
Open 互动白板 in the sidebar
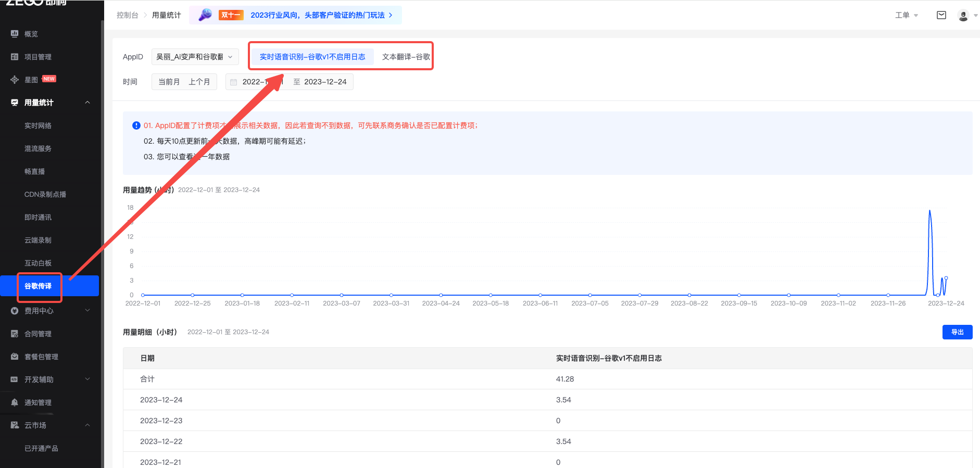[38, 263]
